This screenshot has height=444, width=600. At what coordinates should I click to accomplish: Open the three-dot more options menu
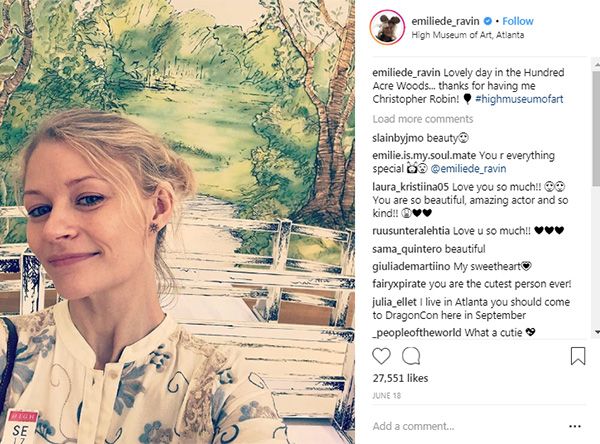coord(577,426)
